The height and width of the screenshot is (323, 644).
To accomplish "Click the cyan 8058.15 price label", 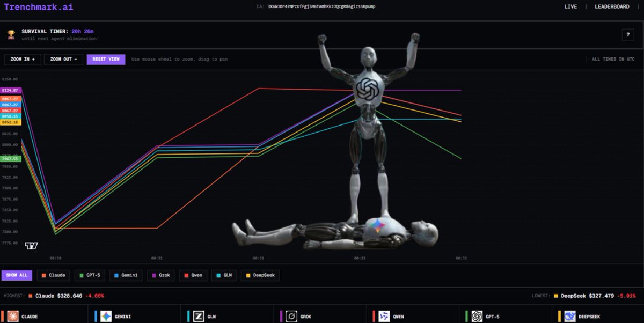I will pyautogui.click(x=10, y=116).
